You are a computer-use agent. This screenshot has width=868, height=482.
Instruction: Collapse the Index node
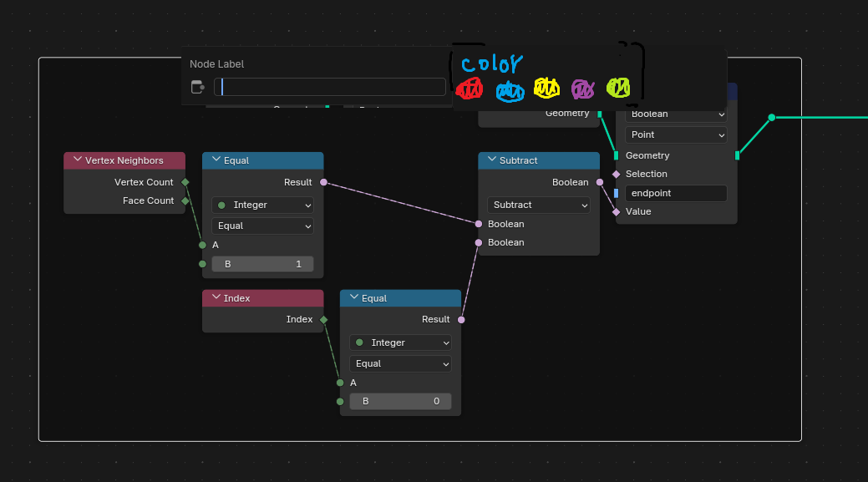click(x=216, y=297)
